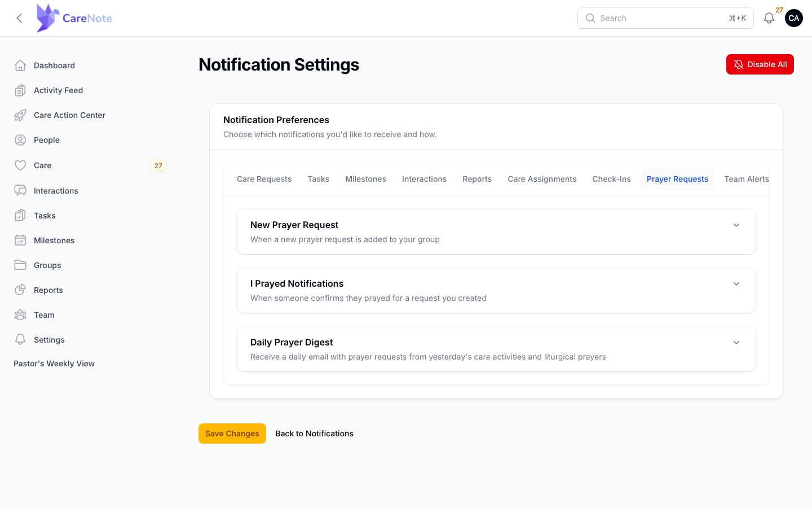Switch to the Interactions tab
This screenshot has width=812, height=508.
tap(424, 179)
